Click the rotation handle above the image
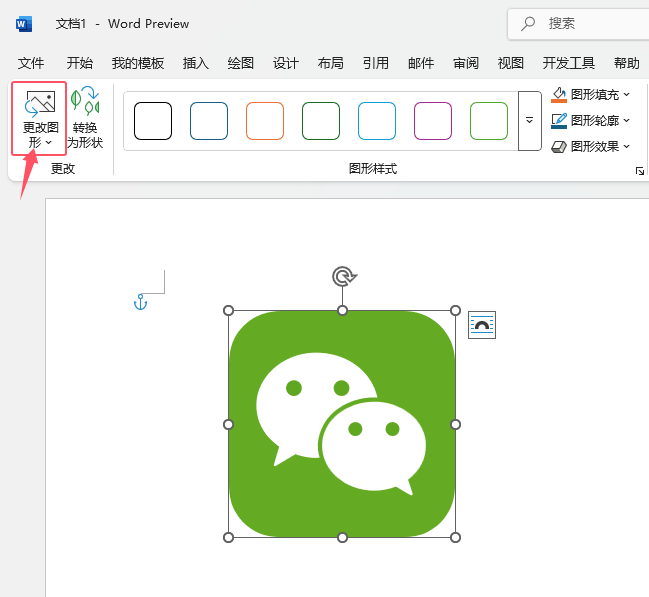 344,277
